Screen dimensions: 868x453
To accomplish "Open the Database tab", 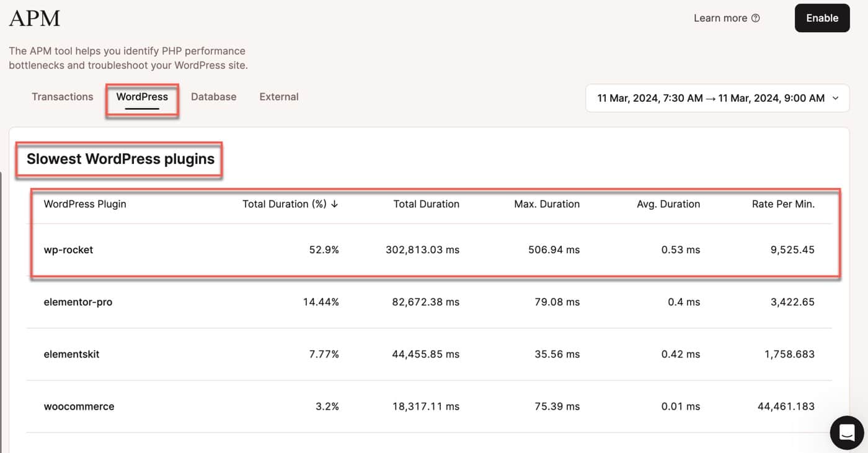I will pyautogui.click(x=213, y=97).
